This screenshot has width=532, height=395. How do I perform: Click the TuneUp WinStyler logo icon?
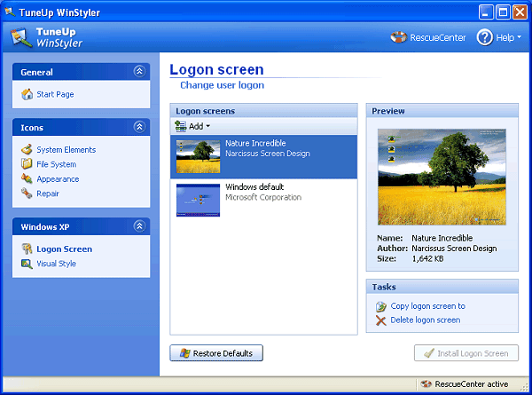pyautogui.click(x=21, y=37)
